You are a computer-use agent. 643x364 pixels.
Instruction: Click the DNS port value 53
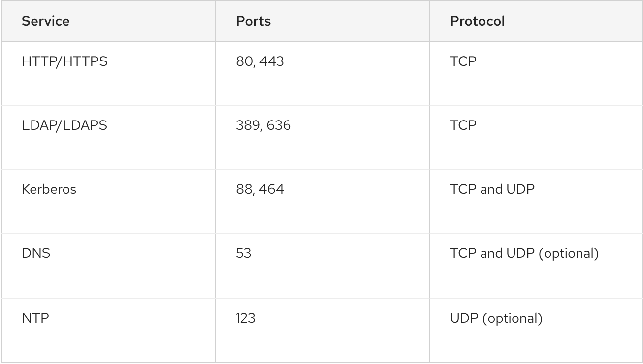point(244,254)
